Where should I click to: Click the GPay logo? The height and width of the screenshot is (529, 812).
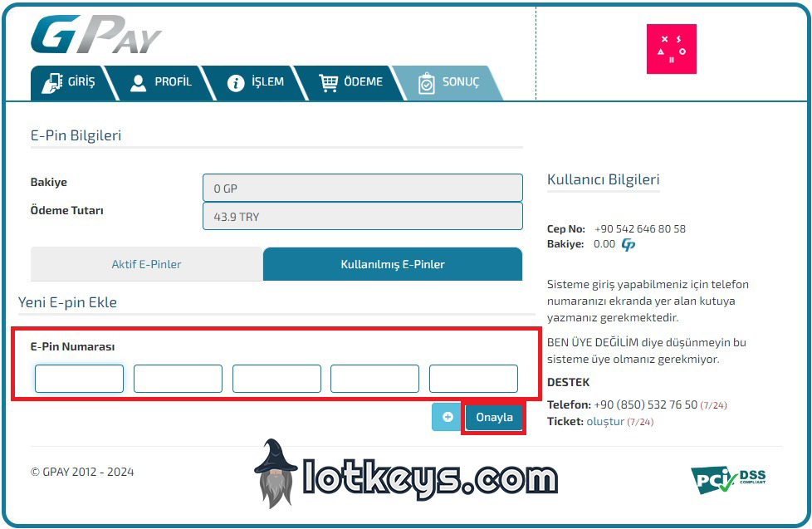[96, 34]
